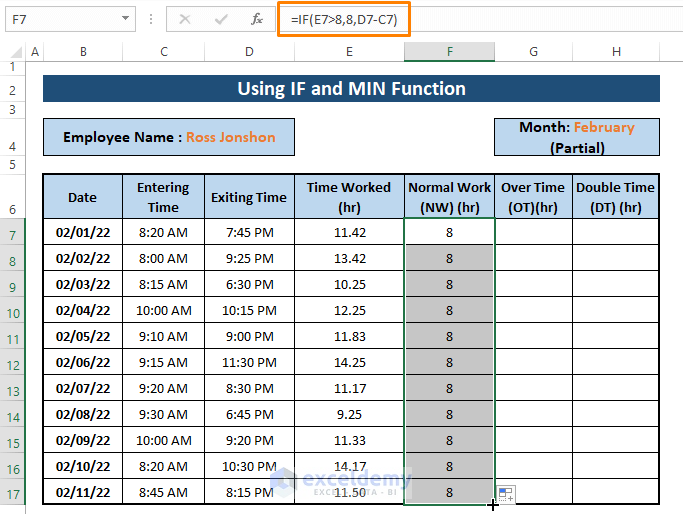Screen dimensions: 683x514
Task: Click empty Double Time cell in row 15
Action: pos(615,440)
